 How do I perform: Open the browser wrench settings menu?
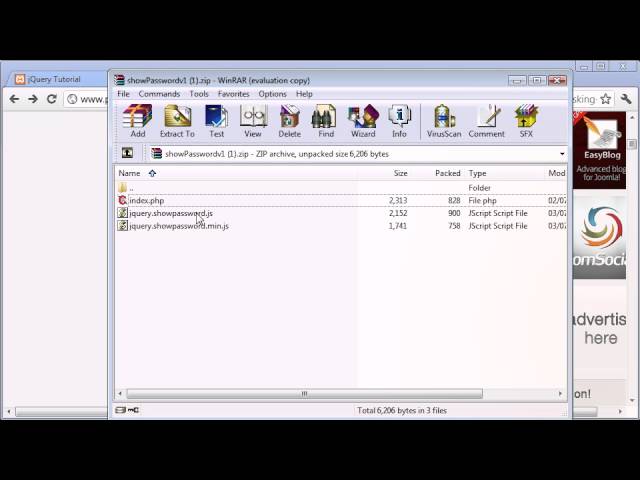coord(626,99)
